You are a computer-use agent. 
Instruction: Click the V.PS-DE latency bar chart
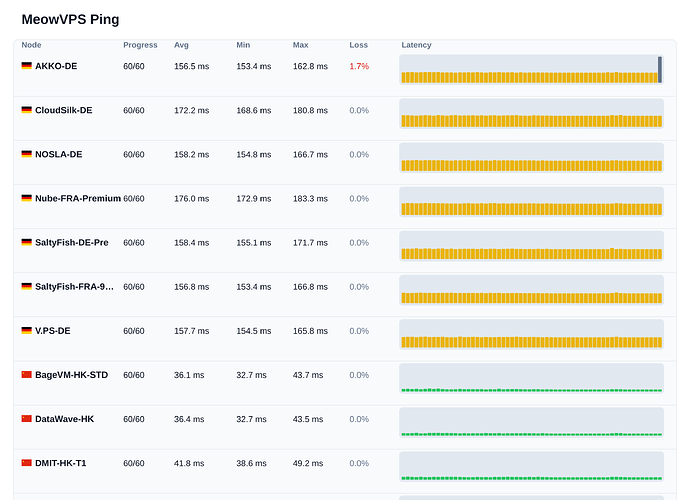tap(532, 334)
